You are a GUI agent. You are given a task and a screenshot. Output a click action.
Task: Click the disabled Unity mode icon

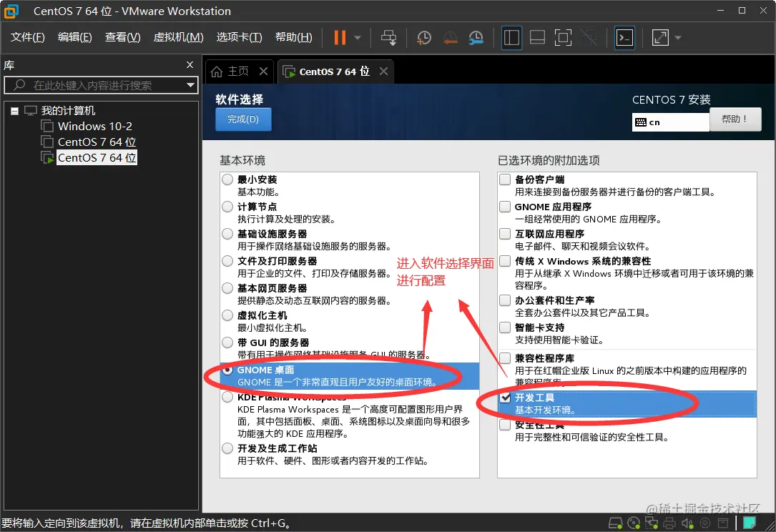[589, 38]
